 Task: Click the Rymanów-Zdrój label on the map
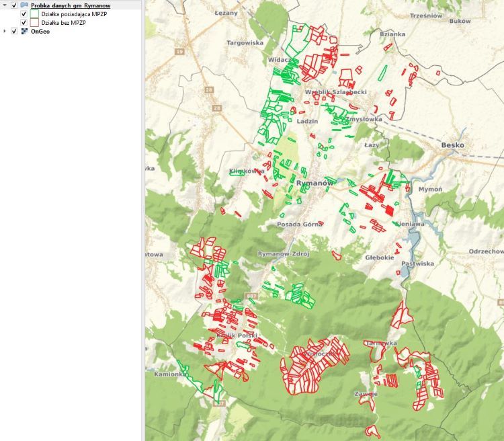283,254
